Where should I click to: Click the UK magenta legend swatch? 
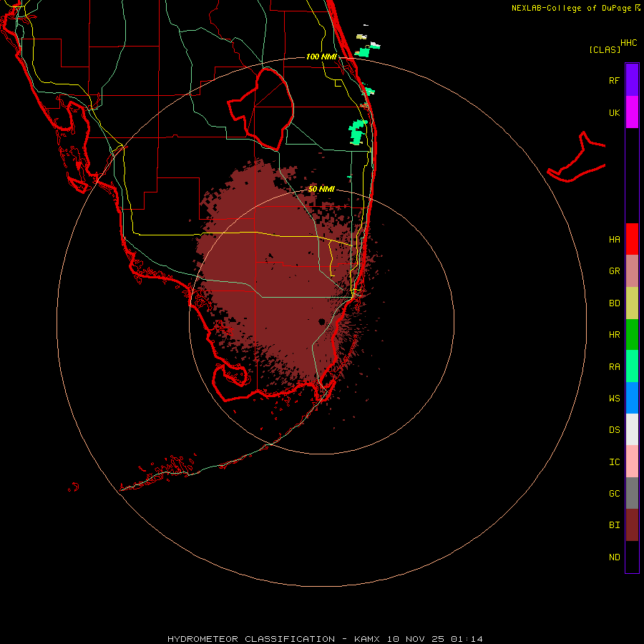632,112
